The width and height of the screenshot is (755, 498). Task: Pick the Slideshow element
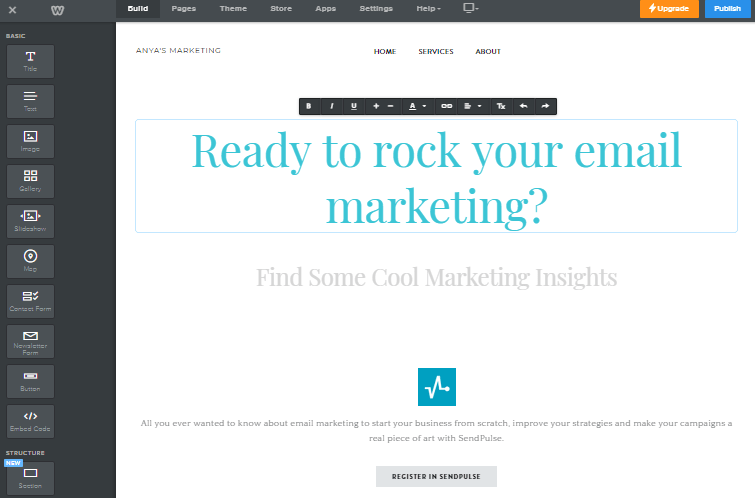[x=30, y=222]
